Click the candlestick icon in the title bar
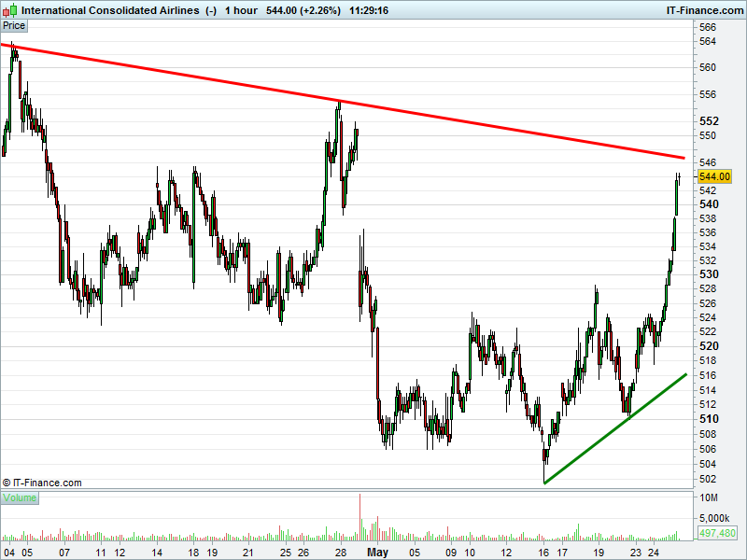 click(x=9, y=10)
